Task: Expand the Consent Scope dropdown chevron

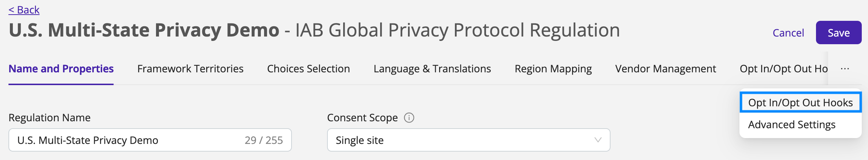Action: (598, 140)
